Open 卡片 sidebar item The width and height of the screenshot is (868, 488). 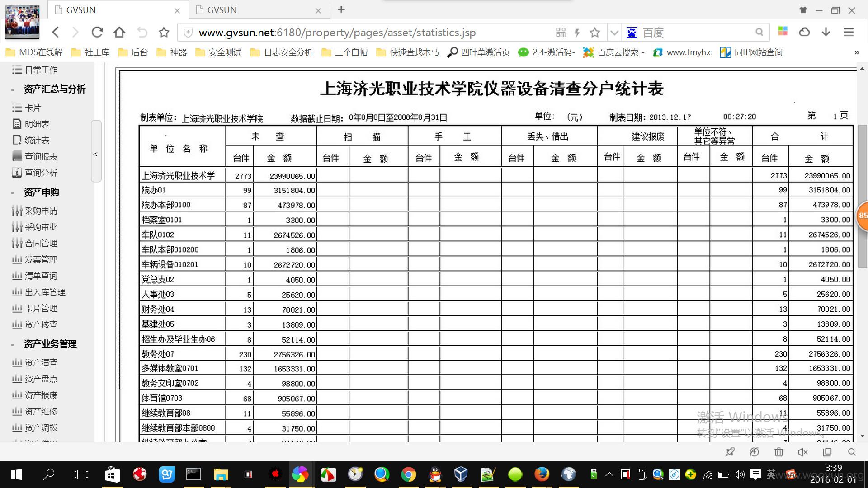(27, 108)
